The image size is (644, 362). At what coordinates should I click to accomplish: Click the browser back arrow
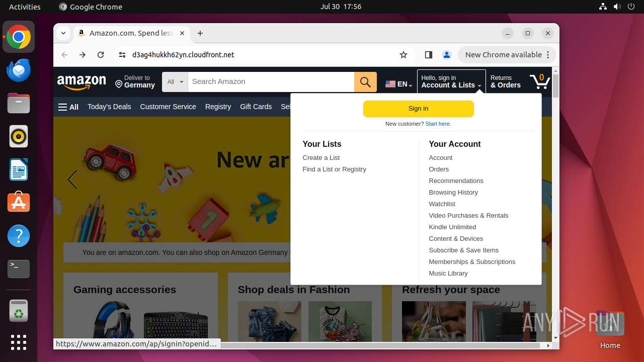point(64,55)
